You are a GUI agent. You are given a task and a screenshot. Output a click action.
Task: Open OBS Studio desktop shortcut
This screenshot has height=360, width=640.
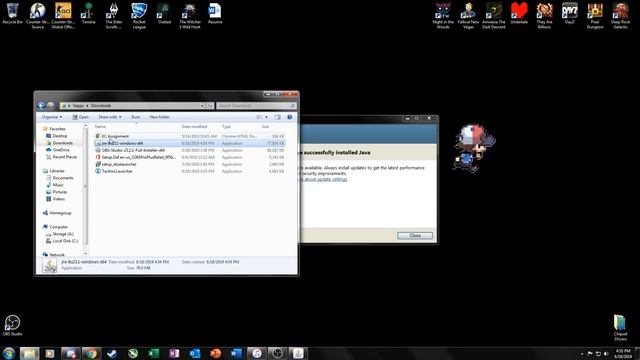click(12, 325)
